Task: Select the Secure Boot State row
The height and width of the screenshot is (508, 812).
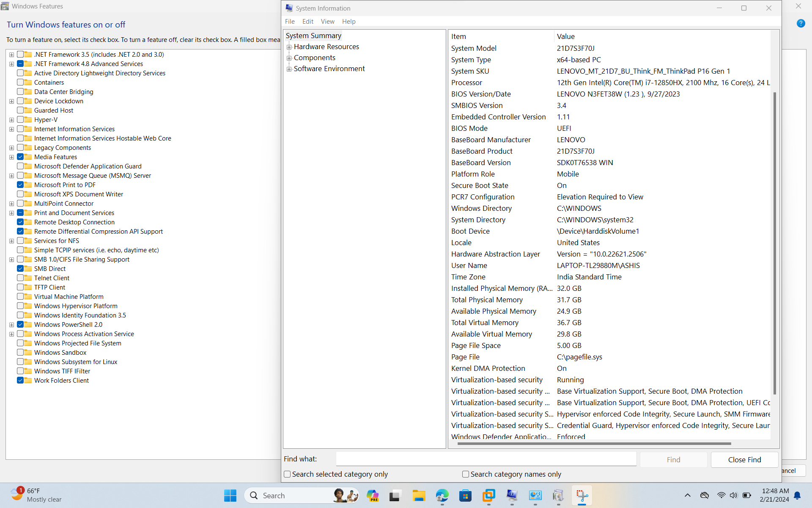Action: pos(610,185)
